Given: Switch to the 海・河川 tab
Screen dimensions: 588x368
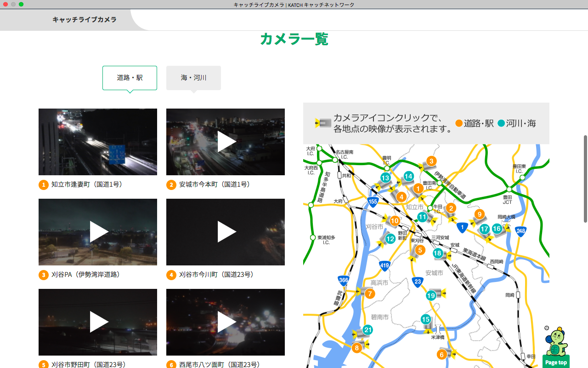Looking at the screenshot, I should click(193, 78).
